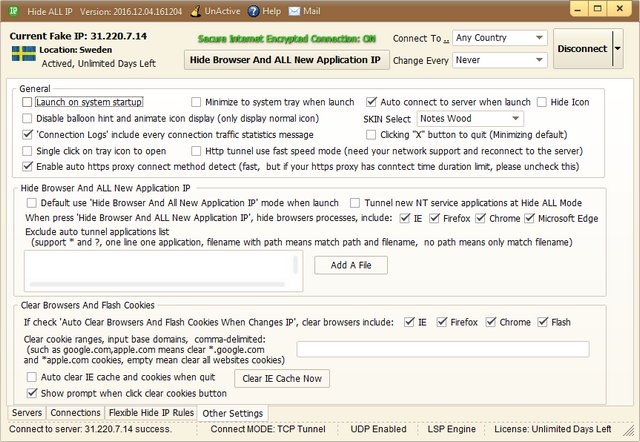640x442 pixels.
Task: Click the arrow beside Disconnect button
Action: point(617,48)
